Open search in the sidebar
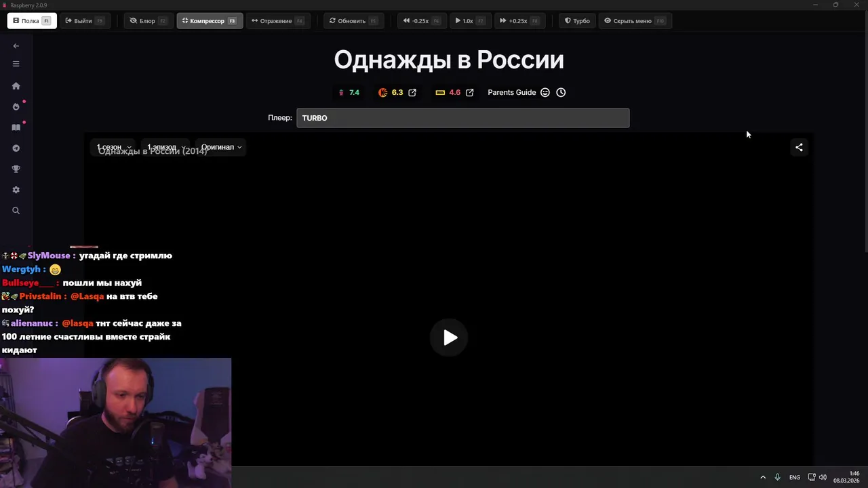The width and height of the screenshot is (868, 488). pyautogui.click(x=16, y=211)
